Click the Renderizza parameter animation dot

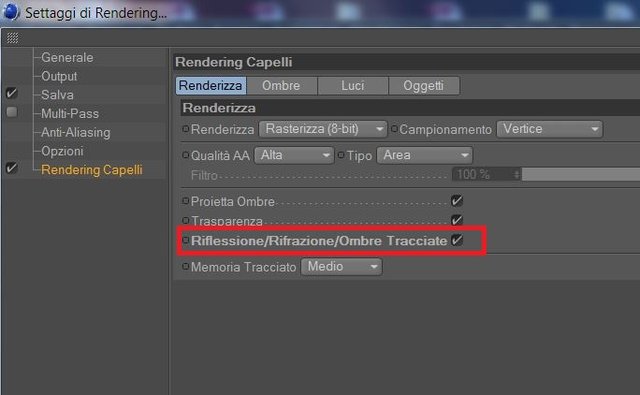tap(186, 129)
